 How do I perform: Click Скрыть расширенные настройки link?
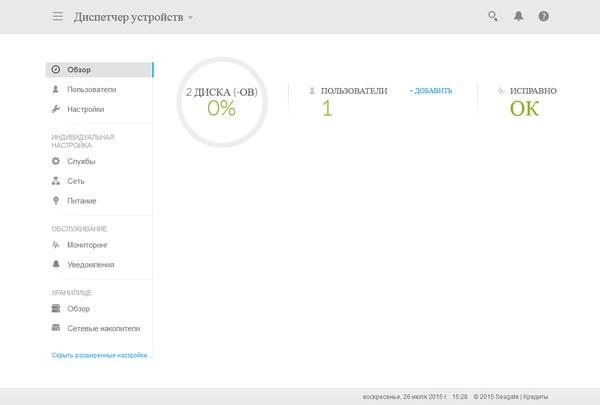tap(100, 355)
